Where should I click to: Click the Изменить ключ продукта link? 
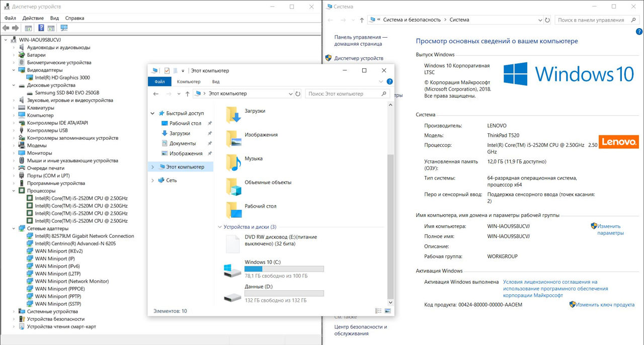(x=605, y=305)
